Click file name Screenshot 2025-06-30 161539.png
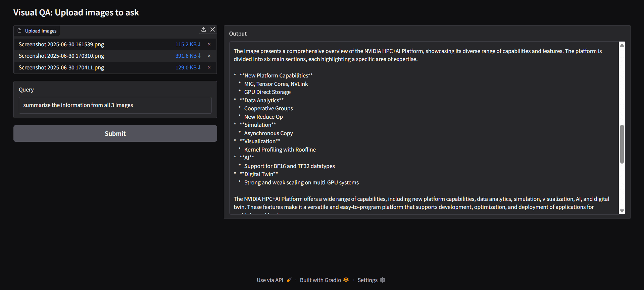The image size is (644, 290). [61, 44]
